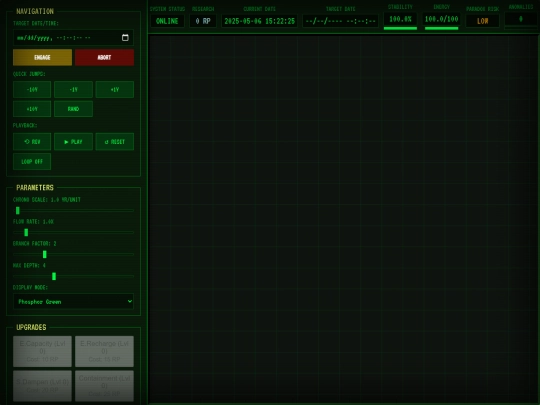Buy the S.Dampen upgrade
Image resolution: width=540 pixels, height=405 pixels.
42,386
